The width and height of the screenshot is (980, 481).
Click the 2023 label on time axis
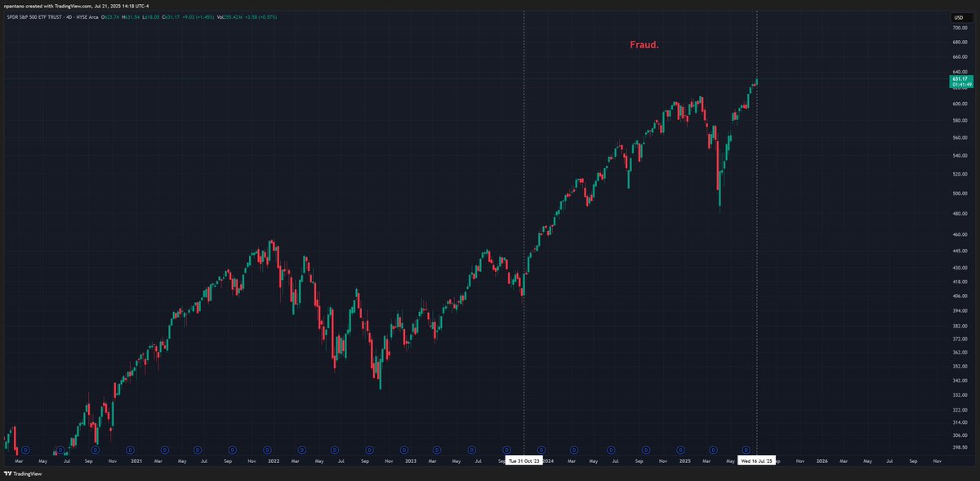click(x=410, y=461)
